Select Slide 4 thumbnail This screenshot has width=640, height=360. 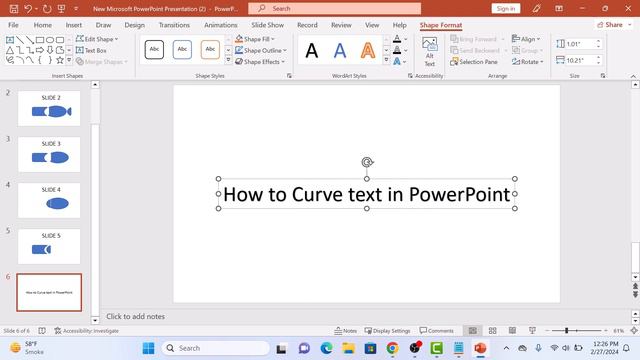tap(49, 200)
